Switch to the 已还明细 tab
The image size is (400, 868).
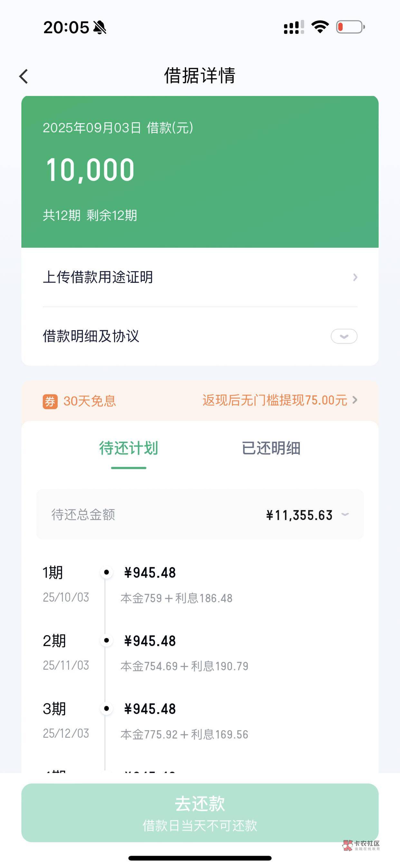click(271, 449)
